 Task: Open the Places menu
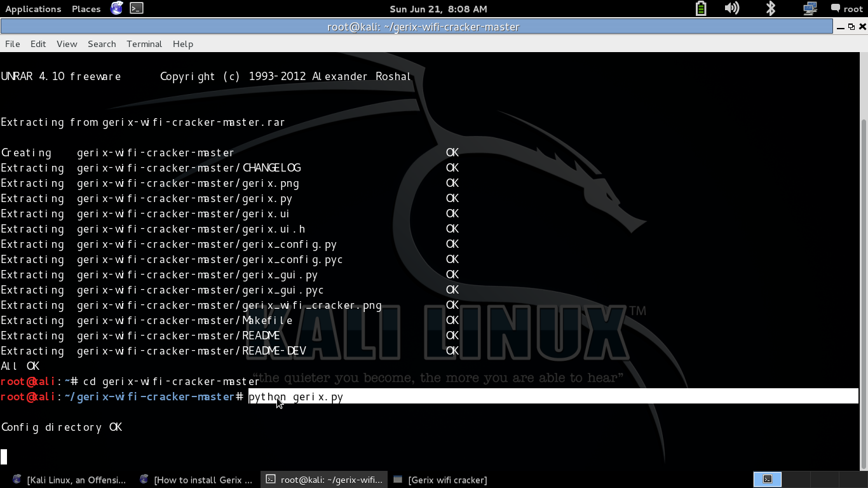pyautogui.click(x=86, y=9)
